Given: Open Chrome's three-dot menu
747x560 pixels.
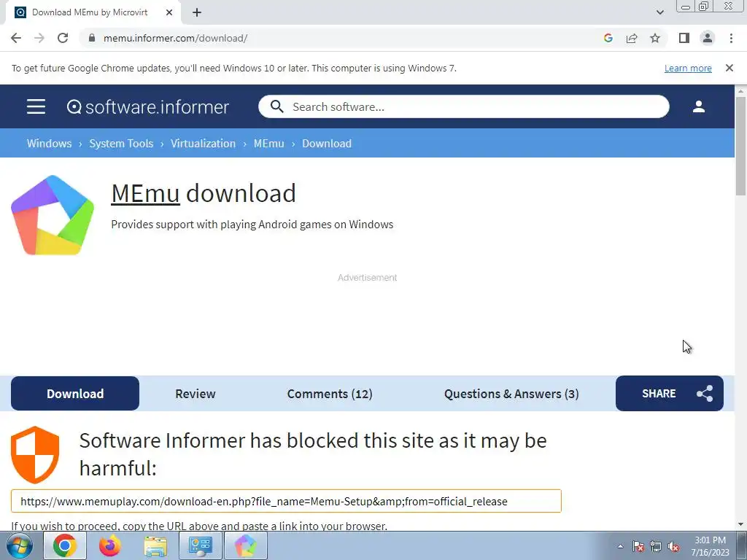Looking at the screenshot, I should pos(731,38).
